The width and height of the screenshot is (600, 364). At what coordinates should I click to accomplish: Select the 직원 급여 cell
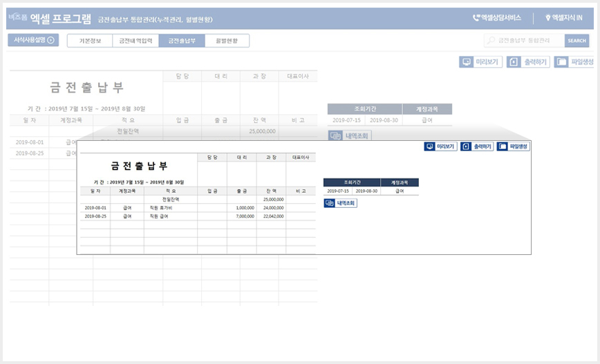pyautogui.click(x=171, y=216)
